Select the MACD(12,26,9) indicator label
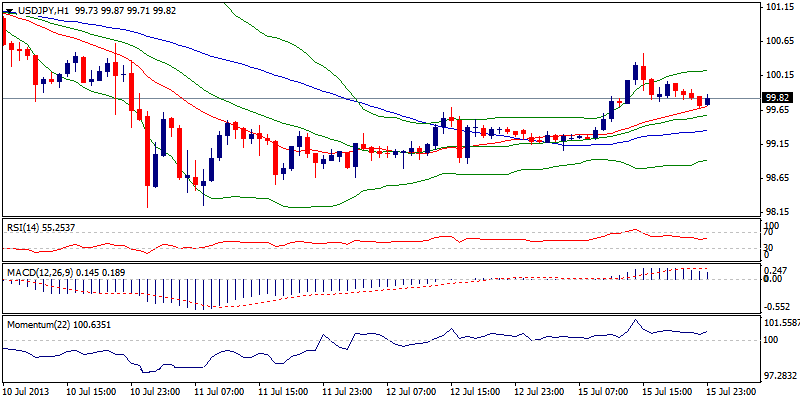The width and height of the screenshot is (800, 400). (40, 271)
